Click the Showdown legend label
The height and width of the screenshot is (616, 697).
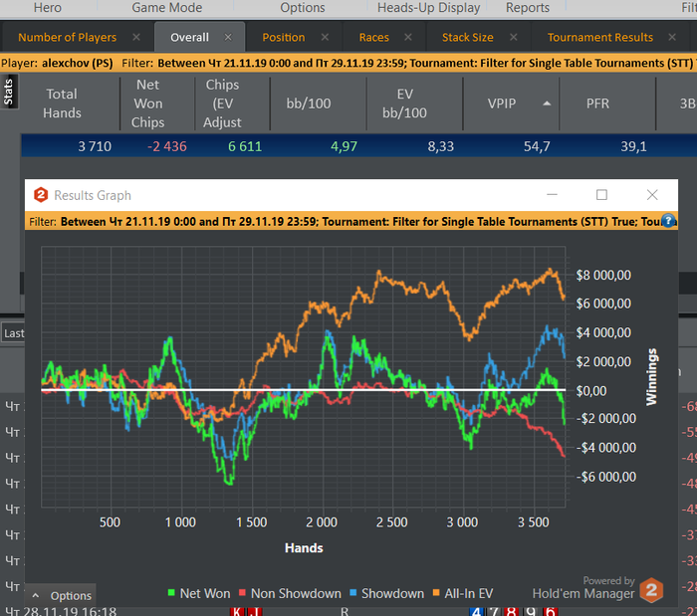tap(392, 593)
